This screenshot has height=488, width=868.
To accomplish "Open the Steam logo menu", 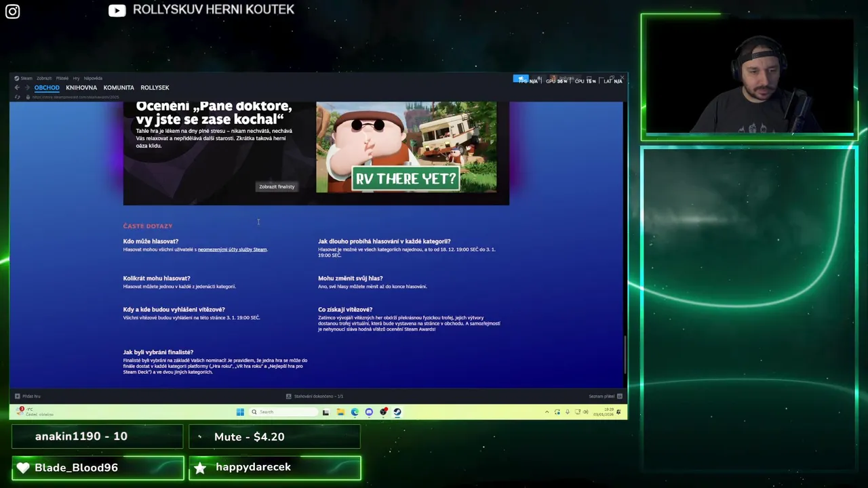I will tap(23, 78).
